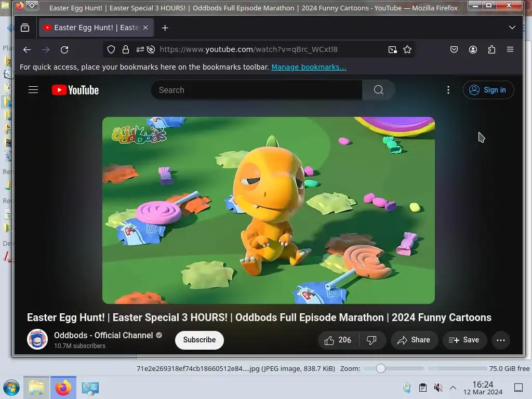
Task: Click show desktop button in taskbar
Action: [x=518, y=388]
